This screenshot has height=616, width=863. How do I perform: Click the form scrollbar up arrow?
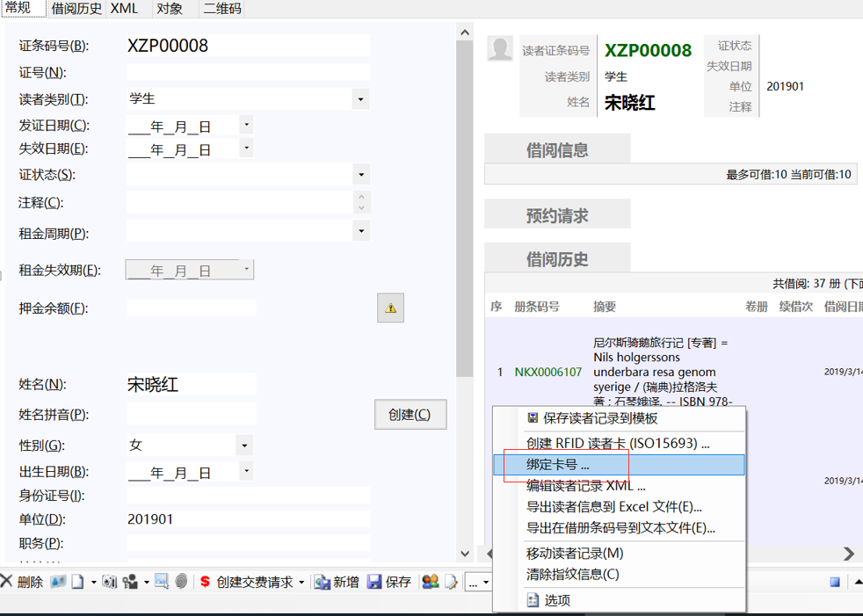465,33
